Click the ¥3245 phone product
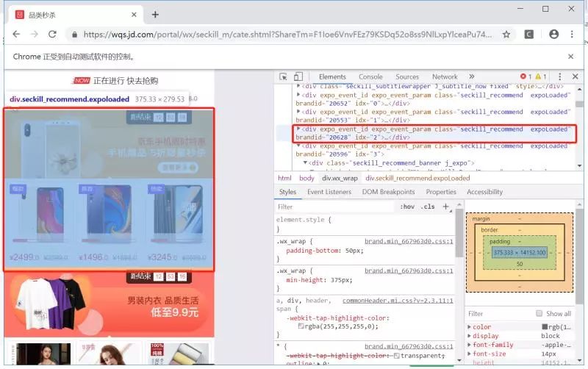Image resolution: width=588 pixels, height=369 pixels. [177, 222]
